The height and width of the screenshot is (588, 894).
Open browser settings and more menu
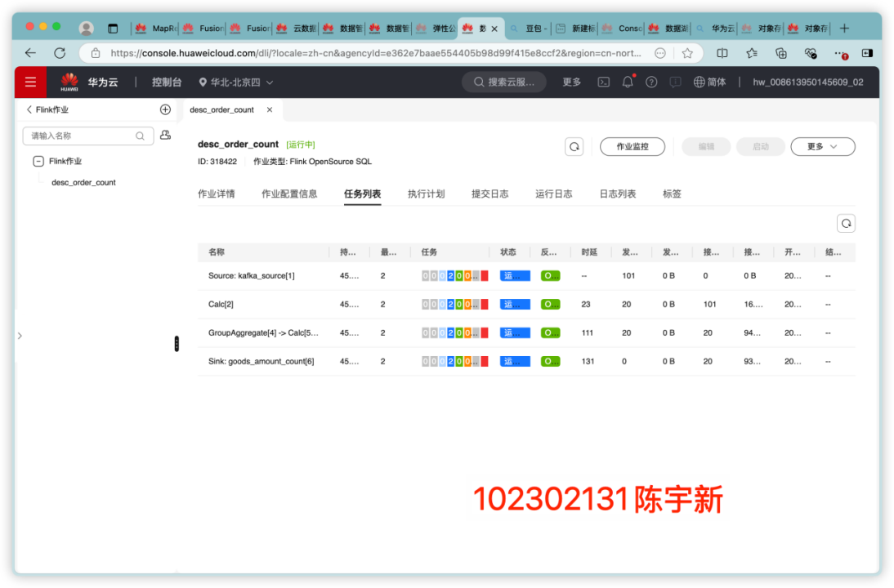pos(840,53)
